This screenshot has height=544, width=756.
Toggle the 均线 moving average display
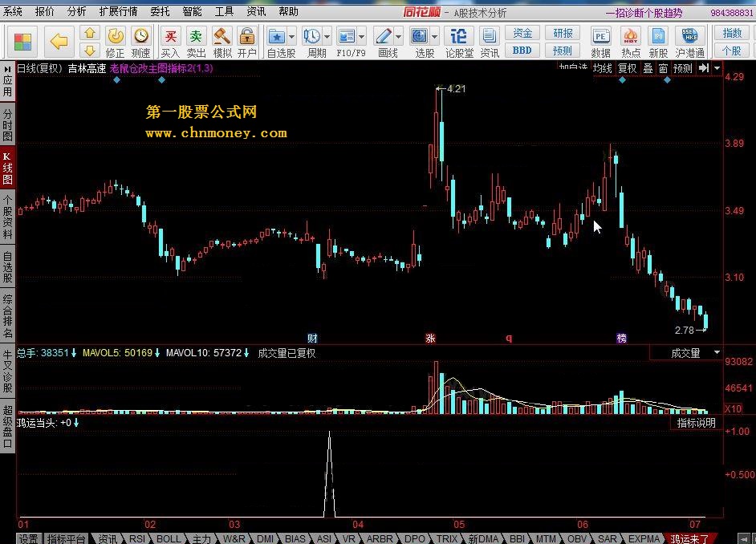(602, 68)
